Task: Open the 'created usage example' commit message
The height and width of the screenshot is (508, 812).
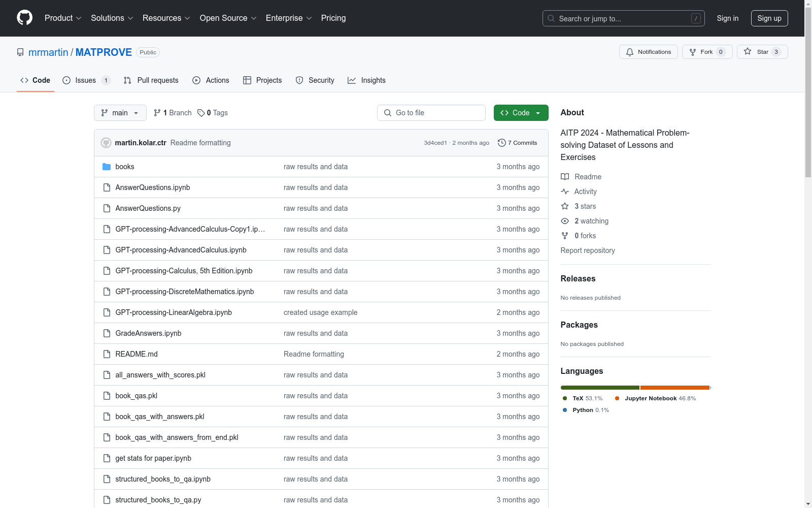Action: pyautogui.click(x=320, y=312)
